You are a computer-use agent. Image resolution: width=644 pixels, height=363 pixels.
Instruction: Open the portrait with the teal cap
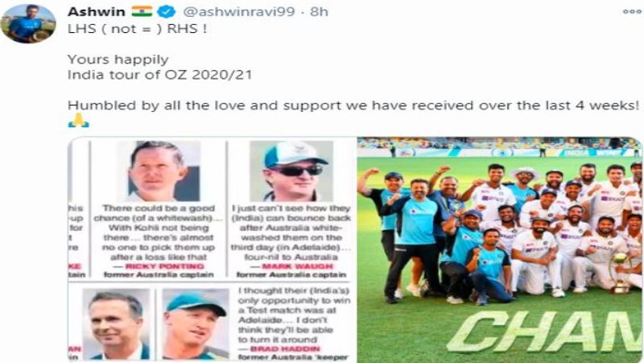pyautogui.click(x=196, y=324)
